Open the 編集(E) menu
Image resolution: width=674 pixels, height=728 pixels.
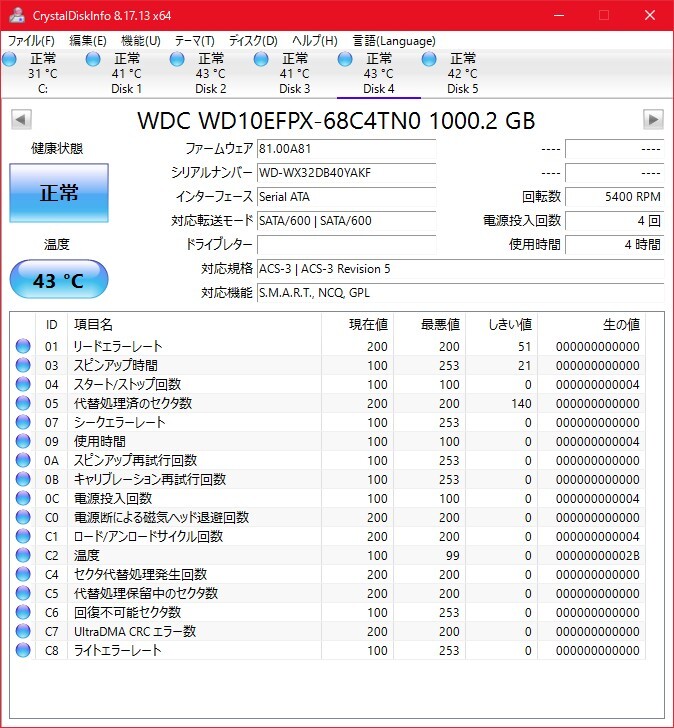pos(88,41)
